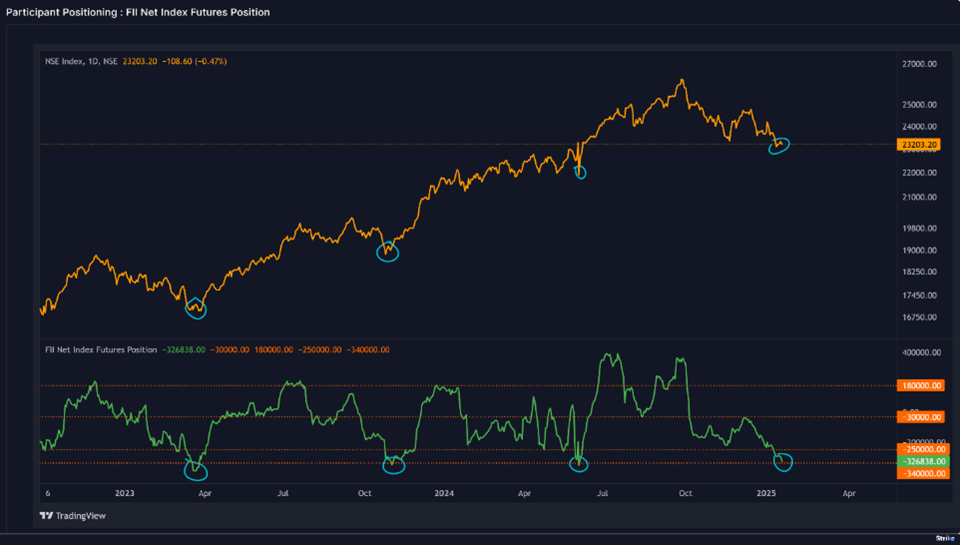Viewport: 960px width, 545px height.
Task: Click the 2025 label on time axis
Action: [x=766, y=494]
